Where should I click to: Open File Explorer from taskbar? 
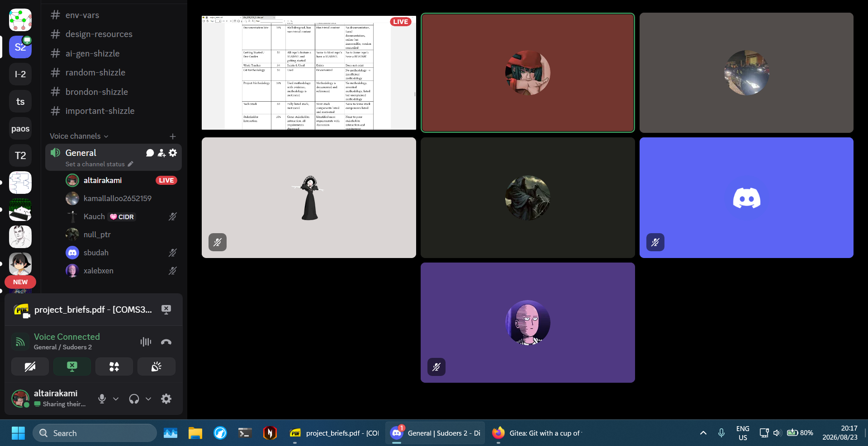195,433
